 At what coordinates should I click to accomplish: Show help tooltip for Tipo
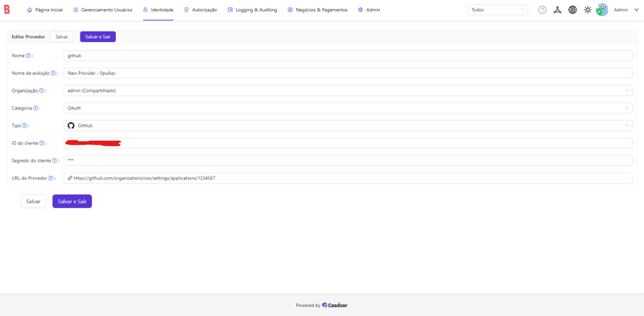(x=25, y=126)
